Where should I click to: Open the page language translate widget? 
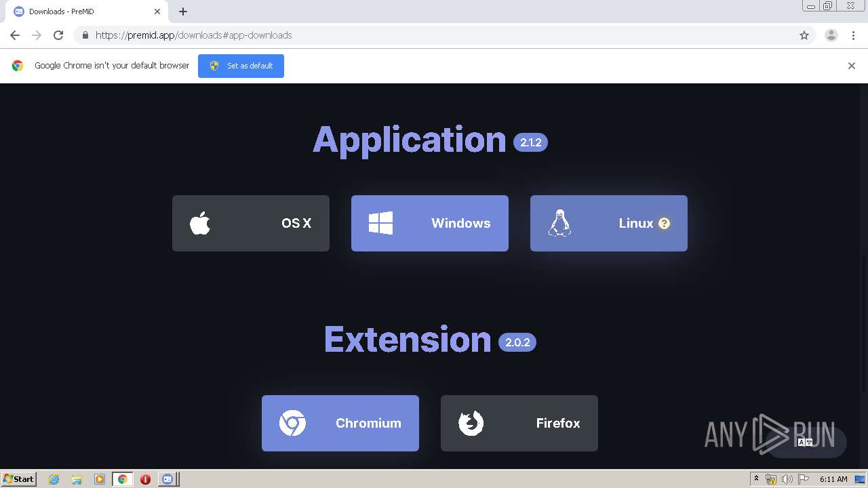point(806,442)
